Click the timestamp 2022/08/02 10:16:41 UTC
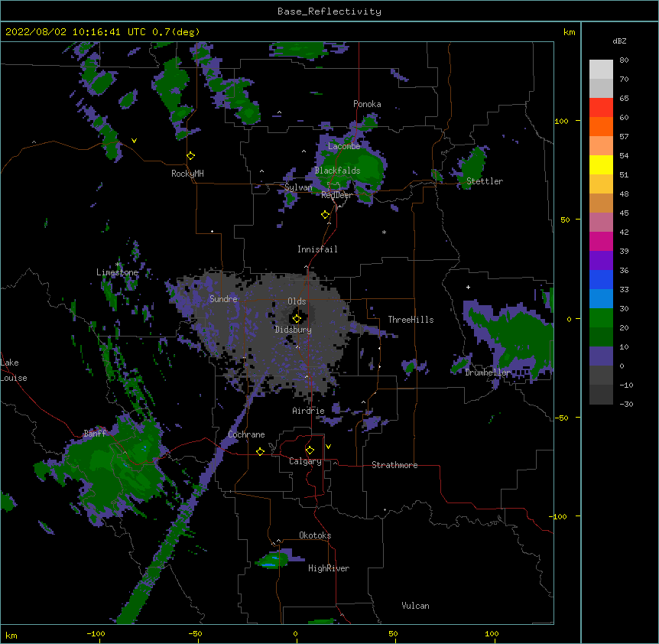659x644 pixels. pos(76,32)
